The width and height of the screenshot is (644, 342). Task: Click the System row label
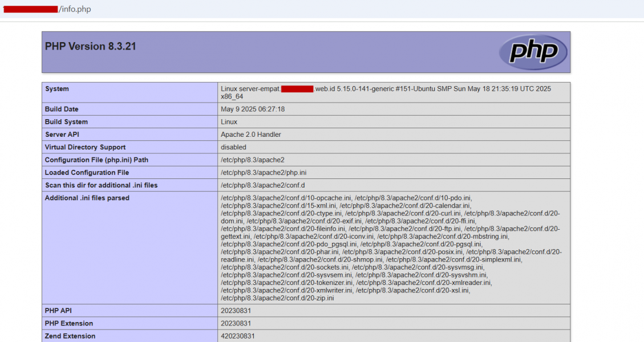pyautogui.click(x=57, y=89)
